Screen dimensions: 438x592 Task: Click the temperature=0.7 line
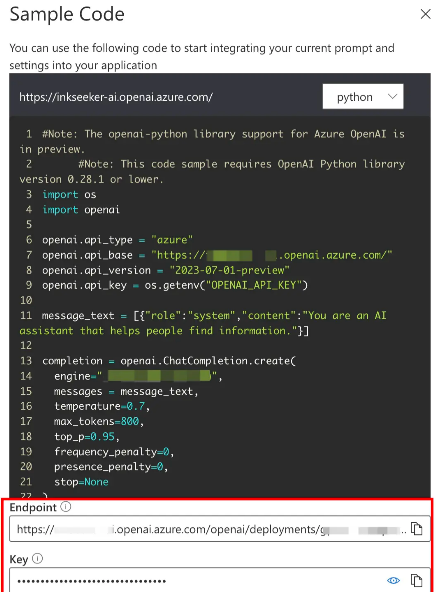[102, 406]
